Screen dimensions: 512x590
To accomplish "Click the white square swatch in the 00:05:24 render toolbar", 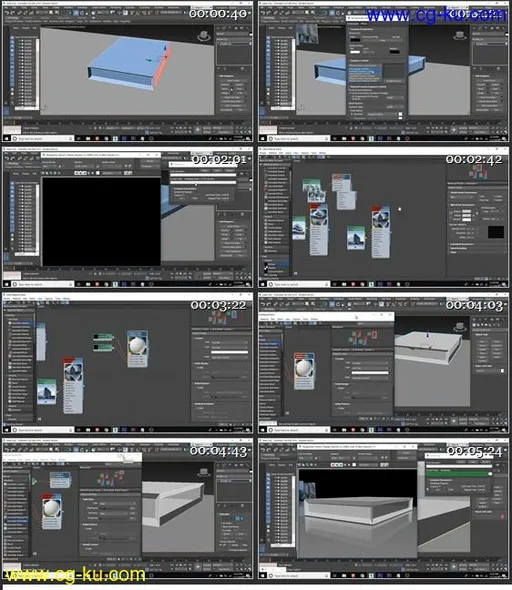I will (x=354, y=465).
